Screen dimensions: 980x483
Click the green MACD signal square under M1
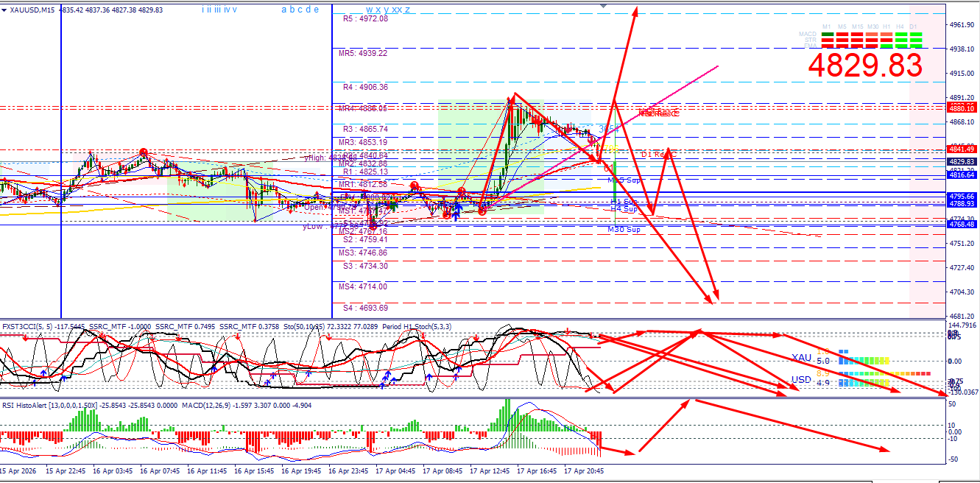click(826, 34)
